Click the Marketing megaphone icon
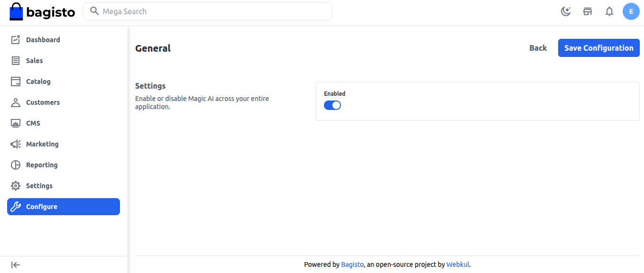The width and height of the screenshot is (644, 273). 16,144
